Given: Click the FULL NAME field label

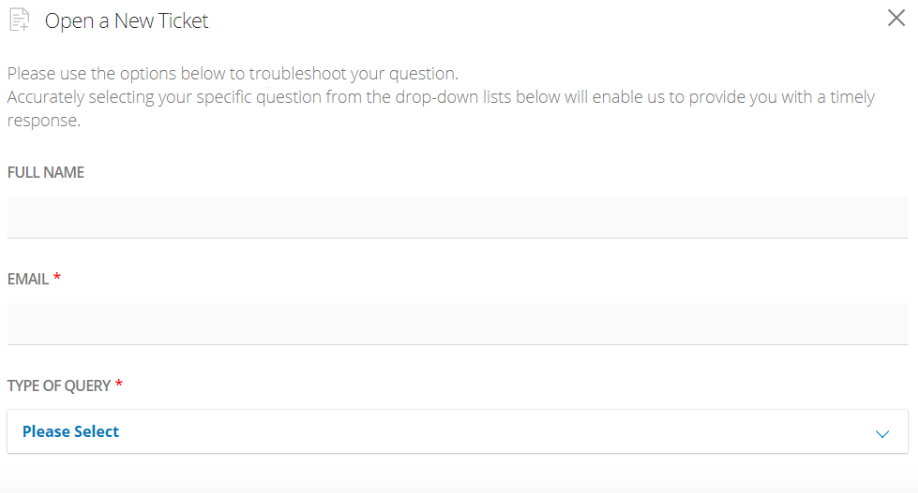Looking at the screenshot, I should (46, 172).
